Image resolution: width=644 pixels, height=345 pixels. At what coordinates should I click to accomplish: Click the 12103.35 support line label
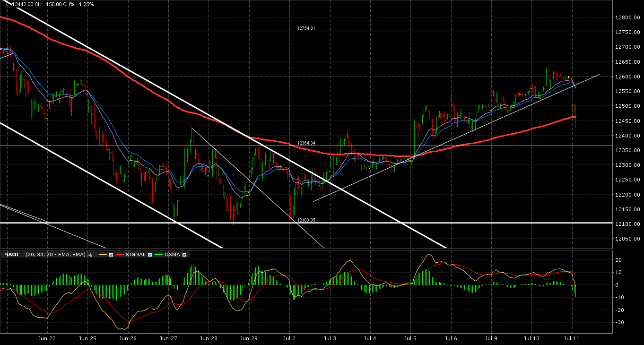tap(306, 220)
